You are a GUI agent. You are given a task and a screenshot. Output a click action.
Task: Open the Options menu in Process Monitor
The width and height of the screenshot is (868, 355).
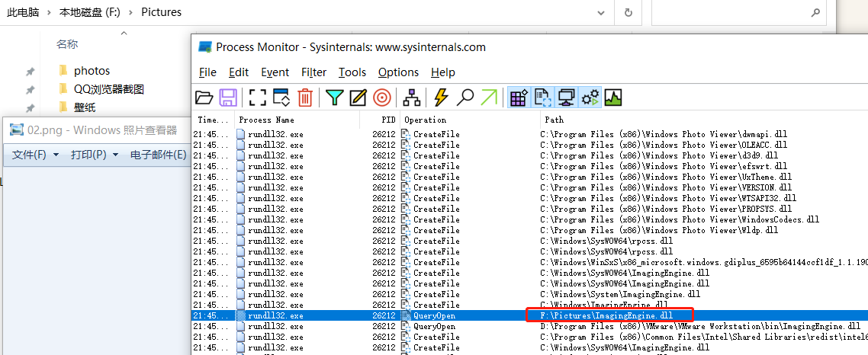[x=399, y=72]
